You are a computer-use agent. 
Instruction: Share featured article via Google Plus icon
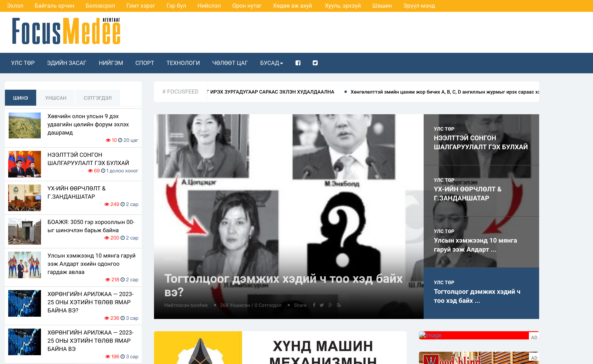330,305
